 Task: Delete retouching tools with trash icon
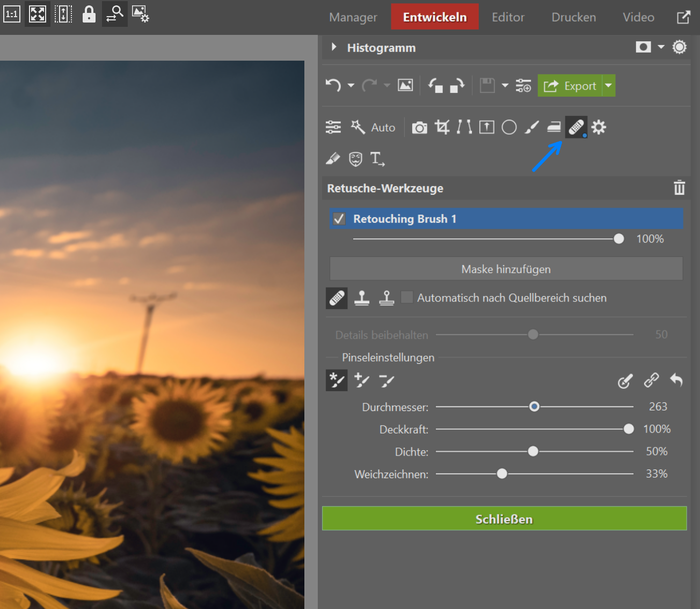pos(680,188)
